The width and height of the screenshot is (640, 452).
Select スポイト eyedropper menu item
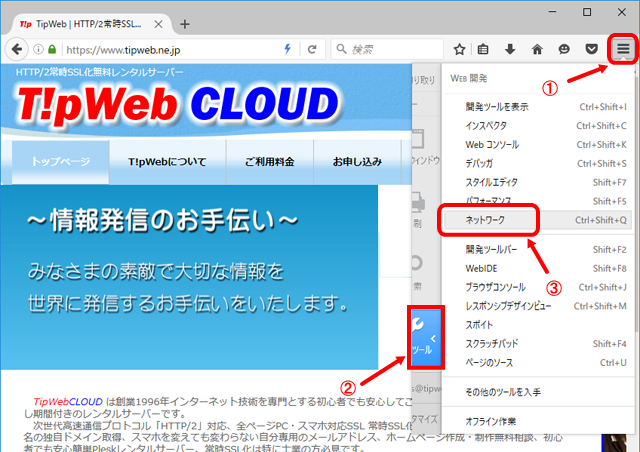coord(538,325)
